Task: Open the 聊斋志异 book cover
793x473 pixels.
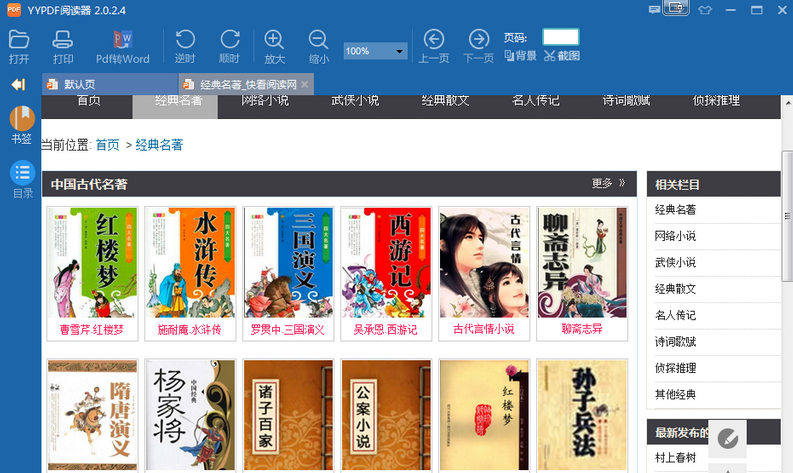Action: click(x=582, y=263)
